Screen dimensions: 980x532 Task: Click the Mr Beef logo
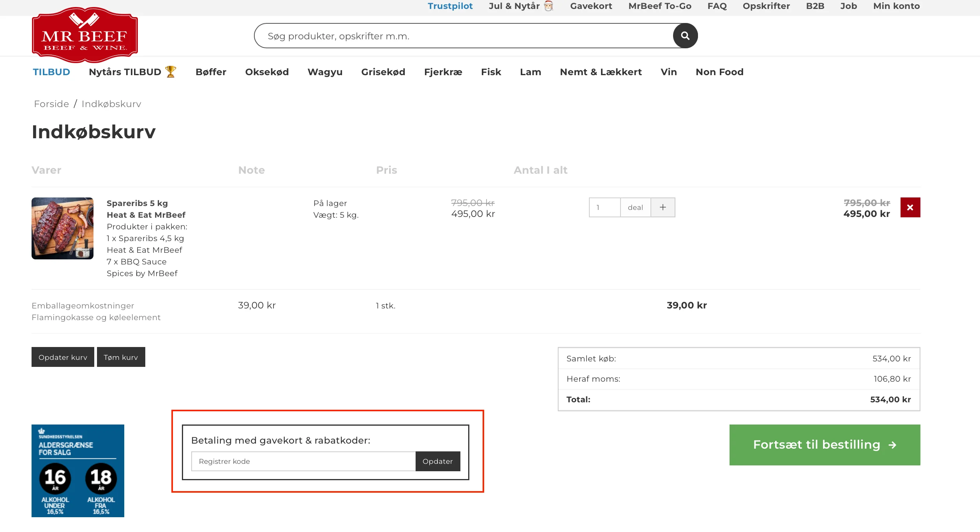85,35
